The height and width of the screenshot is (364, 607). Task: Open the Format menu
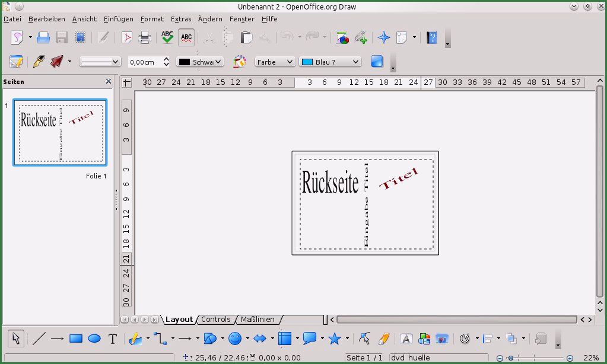tap(152, 19)
